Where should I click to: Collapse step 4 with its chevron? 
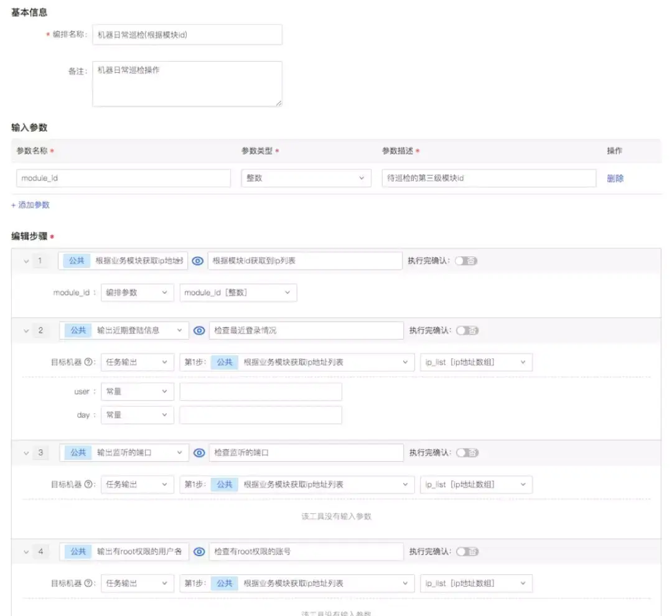pos(26,552)
